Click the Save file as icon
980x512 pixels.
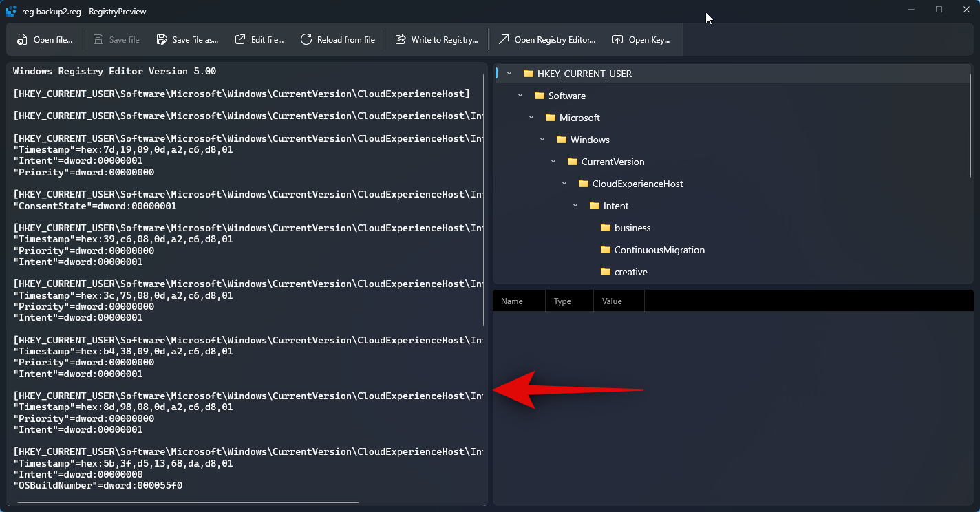(162, 40)
